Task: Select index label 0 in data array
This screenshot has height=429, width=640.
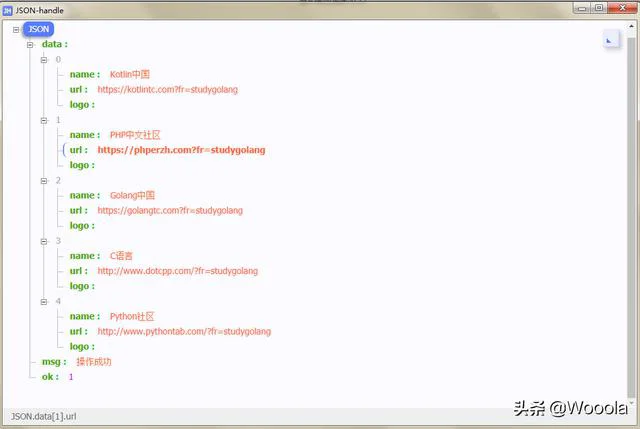Action: (x=58, y=59)
